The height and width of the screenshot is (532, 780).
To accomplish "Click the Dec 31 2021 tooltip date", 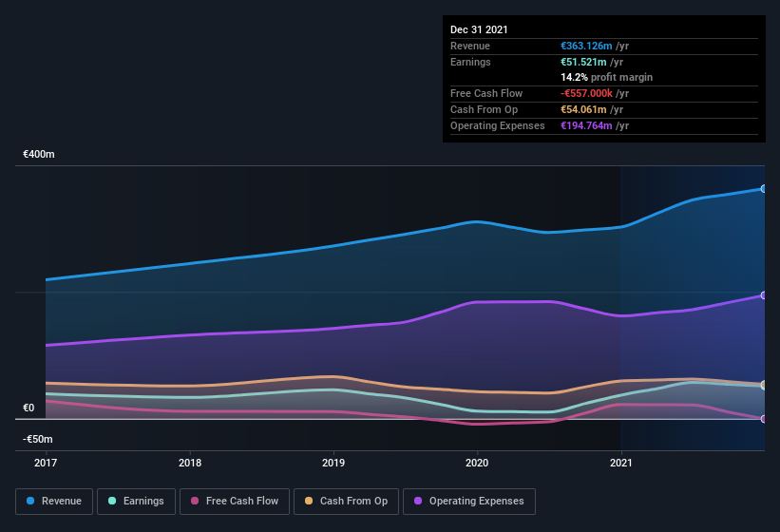I will (x=479, y=29).
